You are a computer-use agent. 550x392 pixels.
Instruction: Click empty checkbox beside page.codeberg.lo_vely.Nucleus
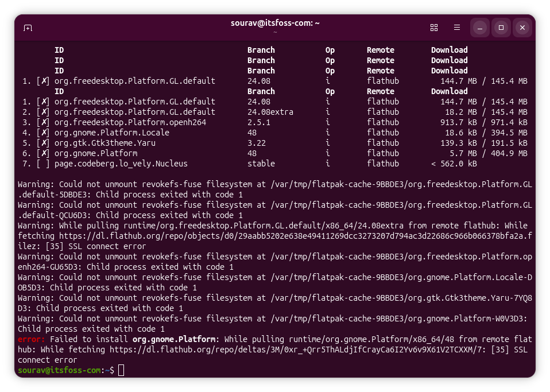[x=43, y=164]
